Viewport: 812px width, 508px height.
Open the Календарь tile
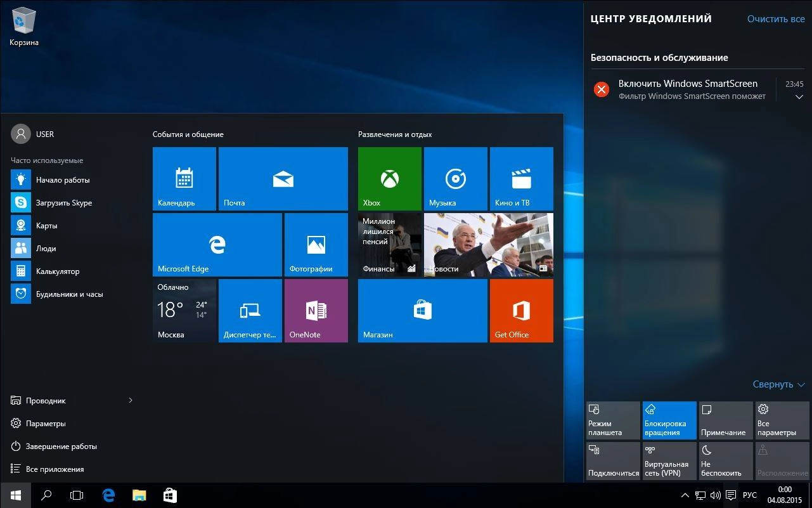[x=184, y=179]
